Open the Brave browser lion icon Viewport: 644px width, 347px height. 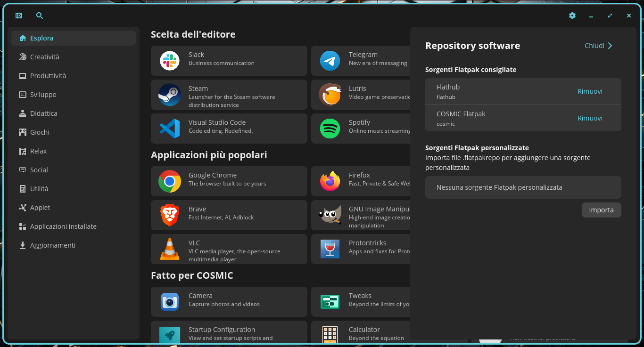[170, 215]
